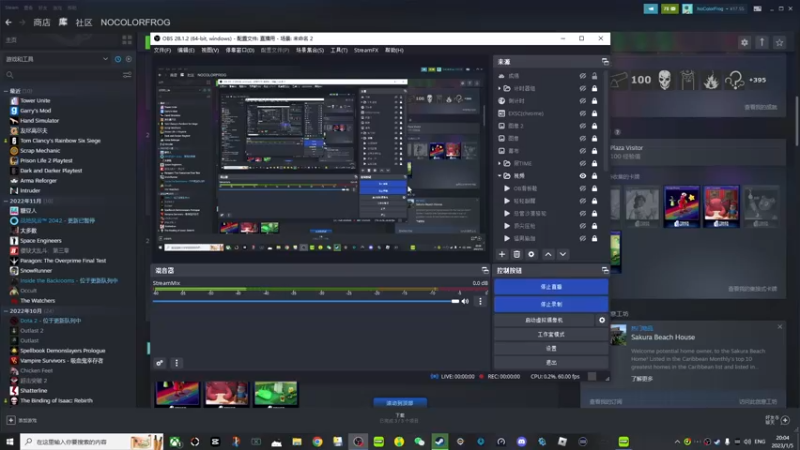The image size is (800, 450).
Task: Collapse the Recent section in Steam library
Action: coord(6,91)
